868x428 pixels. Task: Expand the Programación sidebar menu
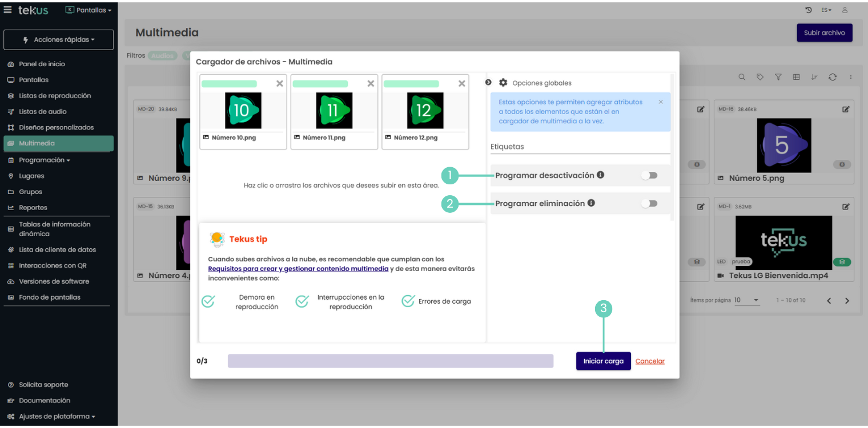tap(44, 160)
